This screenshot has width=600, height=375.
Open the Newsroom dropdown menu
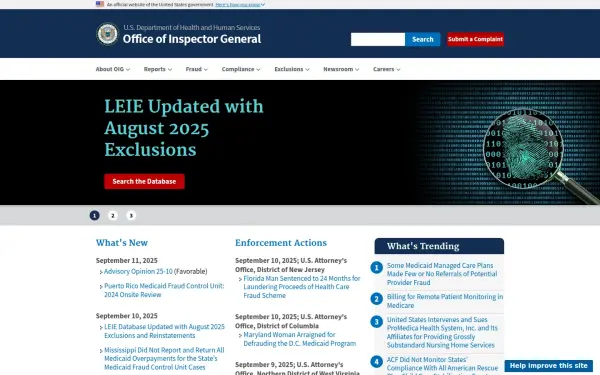(341, 69)
